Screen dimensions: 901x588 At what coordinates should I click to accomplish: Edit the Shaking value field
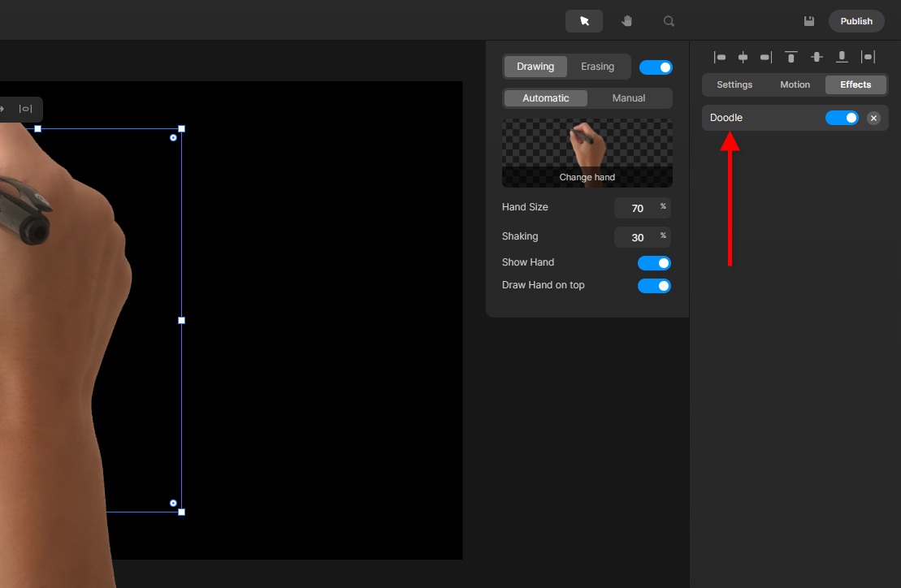(643, 237)
